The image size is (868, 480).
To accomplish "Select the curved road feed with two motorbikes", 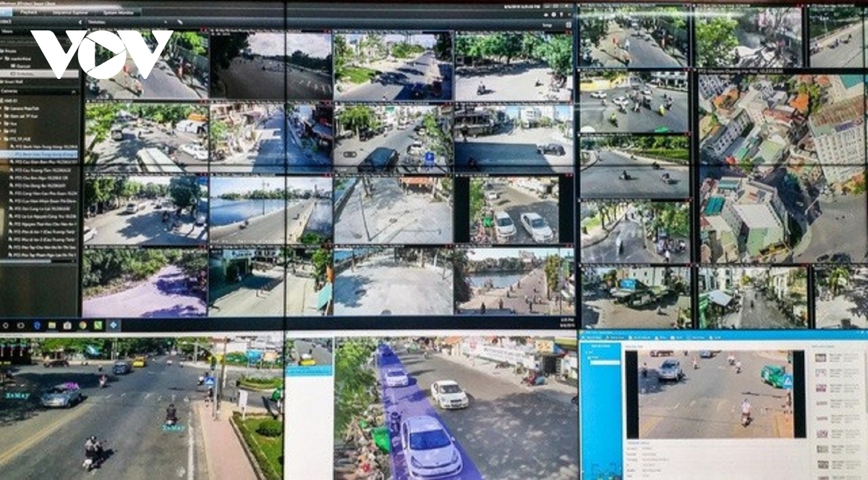I will (x=635, y=168).
